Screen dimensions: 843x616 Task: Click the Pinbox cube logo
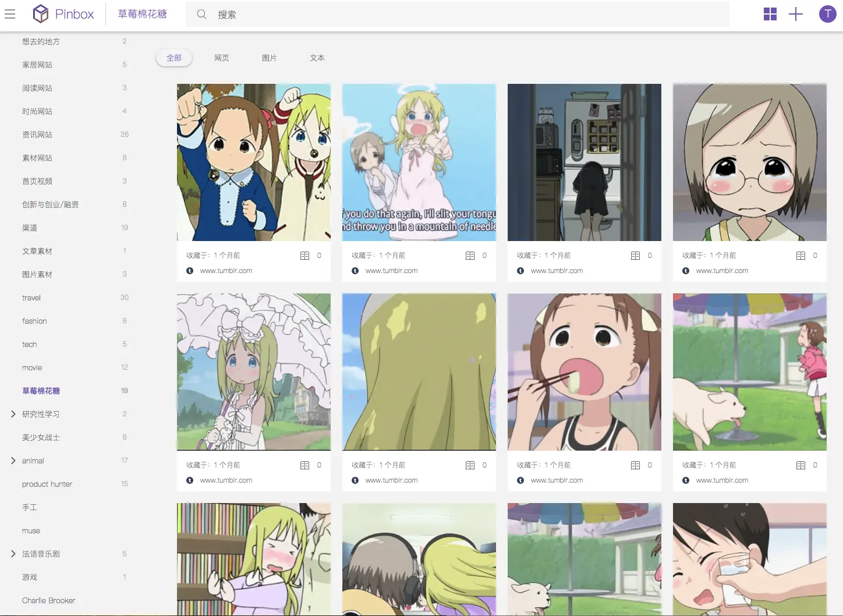(x=41, y=14)
